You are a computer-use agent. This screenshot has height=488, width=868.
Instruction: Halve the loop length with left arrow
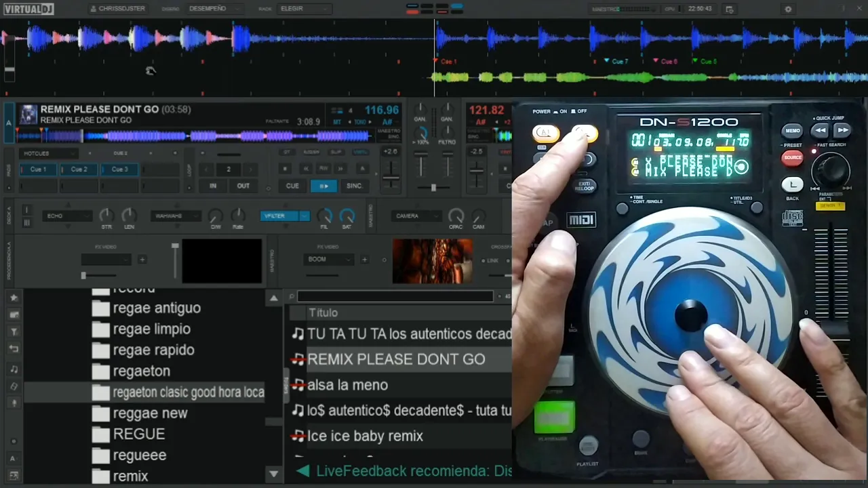[x=208, y=169]
